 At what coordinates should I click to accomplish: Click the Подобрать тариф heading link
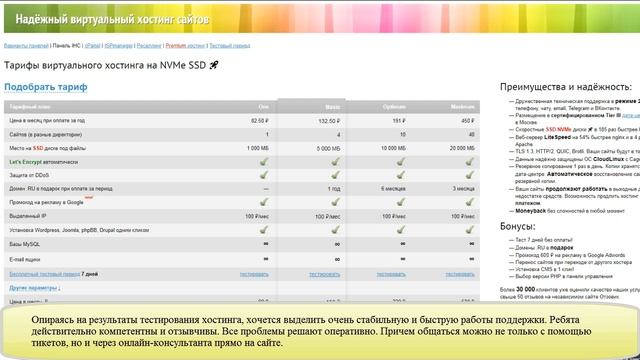click(x=46, y=87)
